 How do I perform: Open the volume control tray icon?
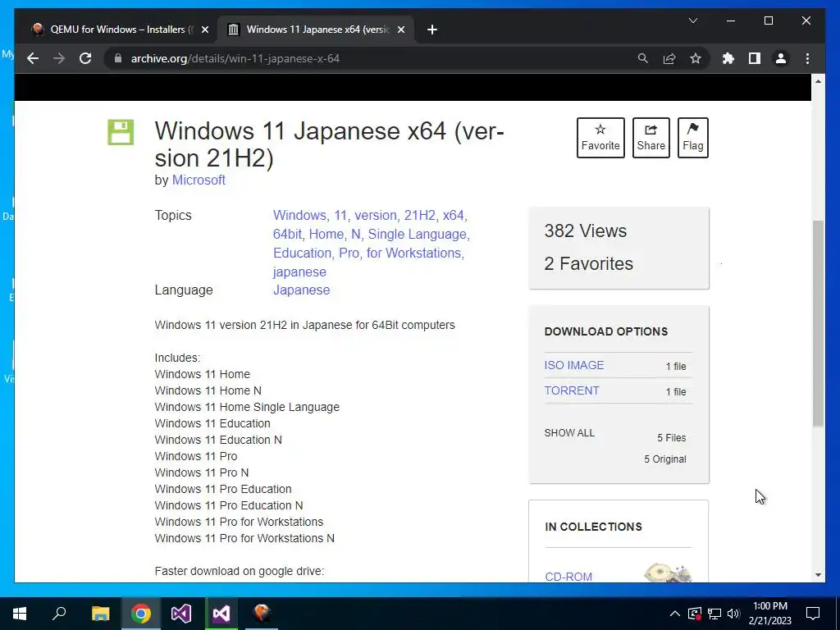(733, 614)
